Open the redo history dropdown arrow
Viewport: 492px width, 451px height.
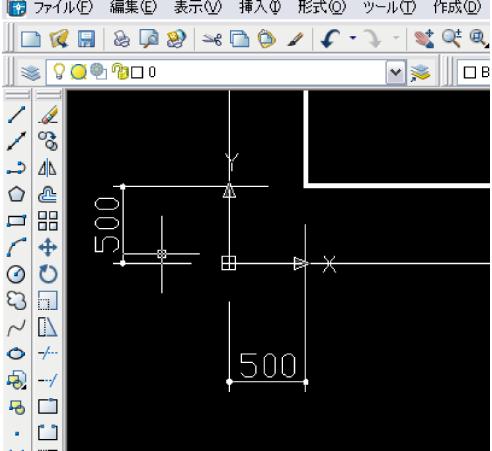point(396,38)
